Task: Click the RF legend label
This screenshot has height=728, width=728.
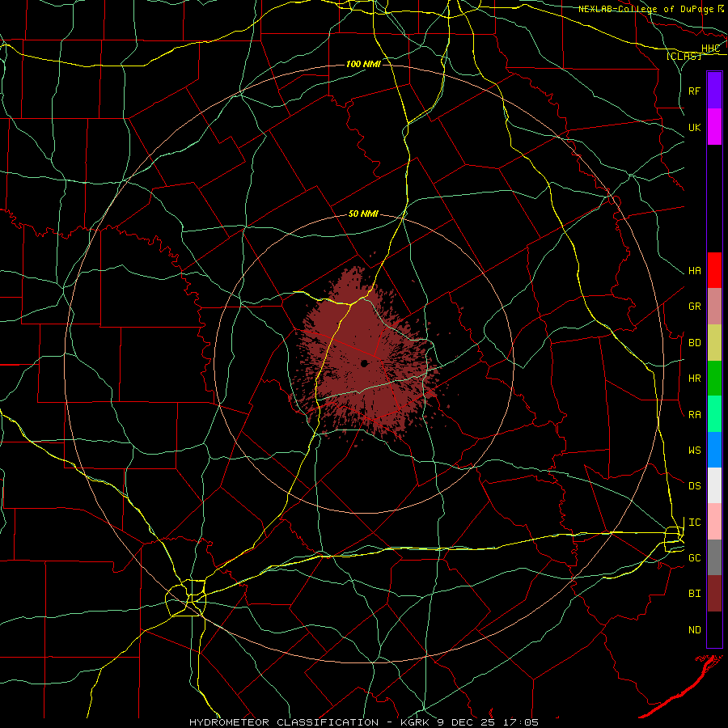Action: [695, 91]
